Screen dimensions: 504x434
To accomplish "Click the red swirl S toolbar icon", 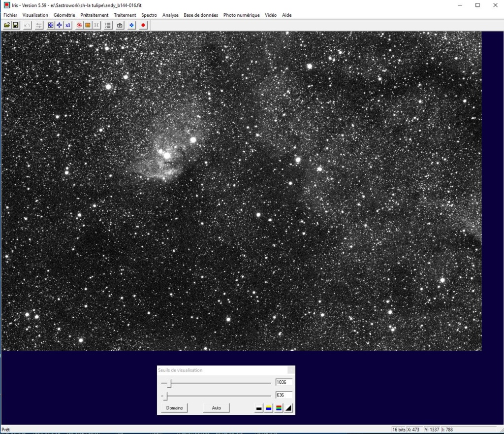I will click(79, 25).
